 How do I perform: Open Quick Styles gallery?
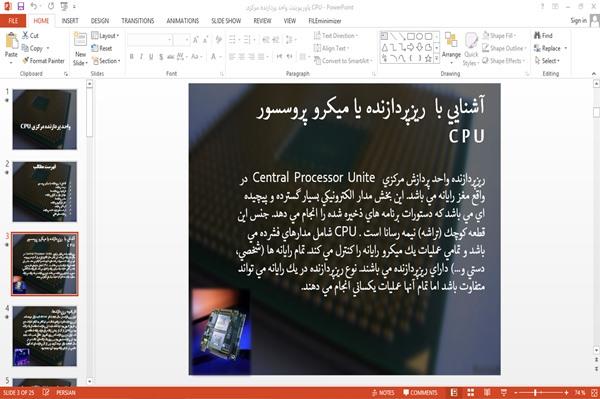point(471,49)
